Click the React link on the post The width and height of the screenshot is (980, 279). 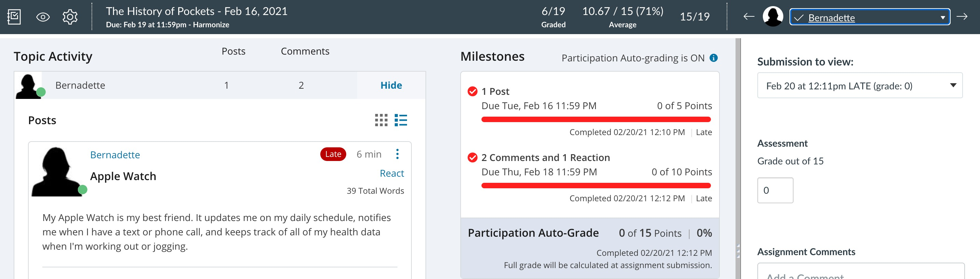(391, 173)
